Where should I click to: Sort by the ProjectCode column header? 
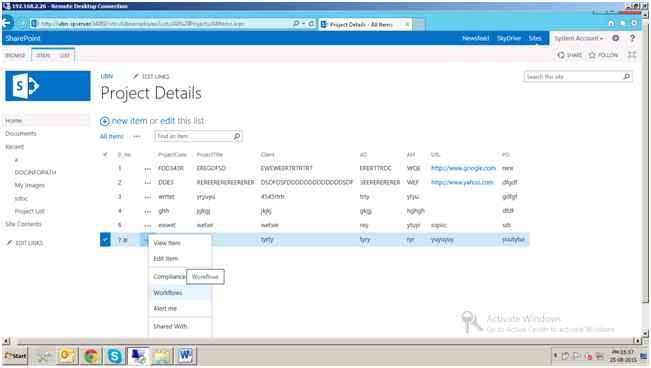172,155
